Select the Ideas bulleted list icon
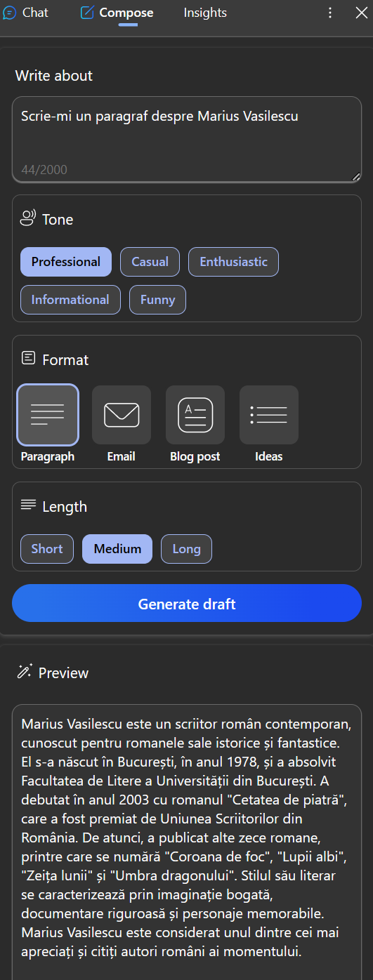The width and height of the screenshot is (373, 980). click(x=269, y=415)
